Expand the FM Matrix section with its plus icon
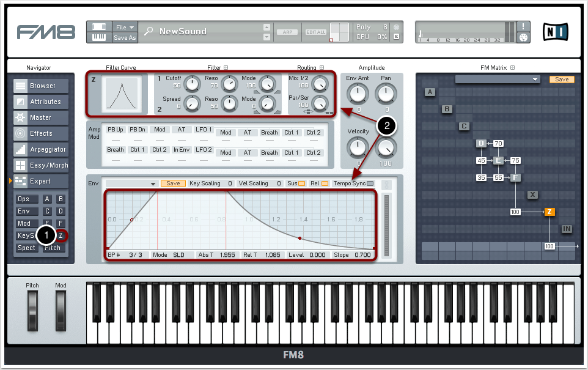 point(513,67)
